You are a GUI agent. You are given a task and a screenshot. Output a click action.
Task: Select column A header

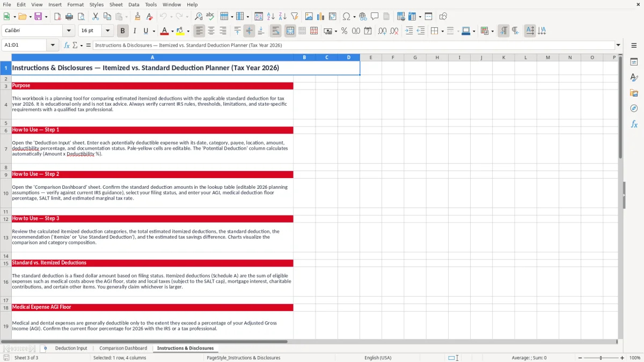[x=152, y=57]
